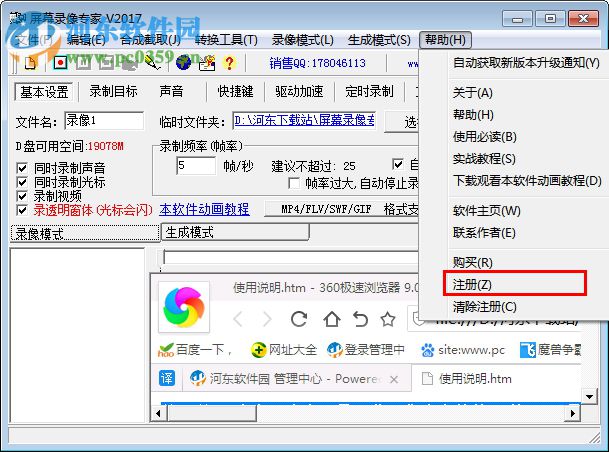The width and height of the screenshot is (609, 452).
Task: Open the site:www.pc bookmark
Action: coord(463,350)
